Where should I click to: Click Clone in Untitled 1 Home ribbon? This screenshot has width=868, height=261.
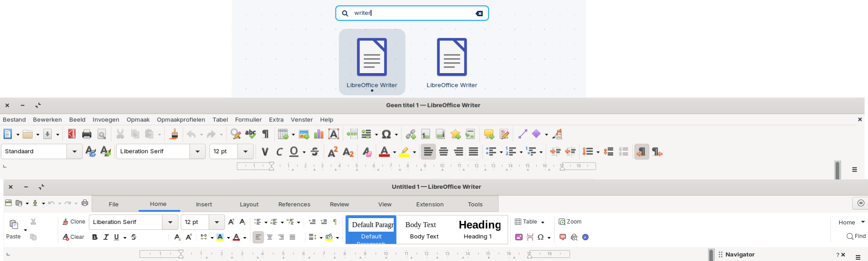pos(74,222)
